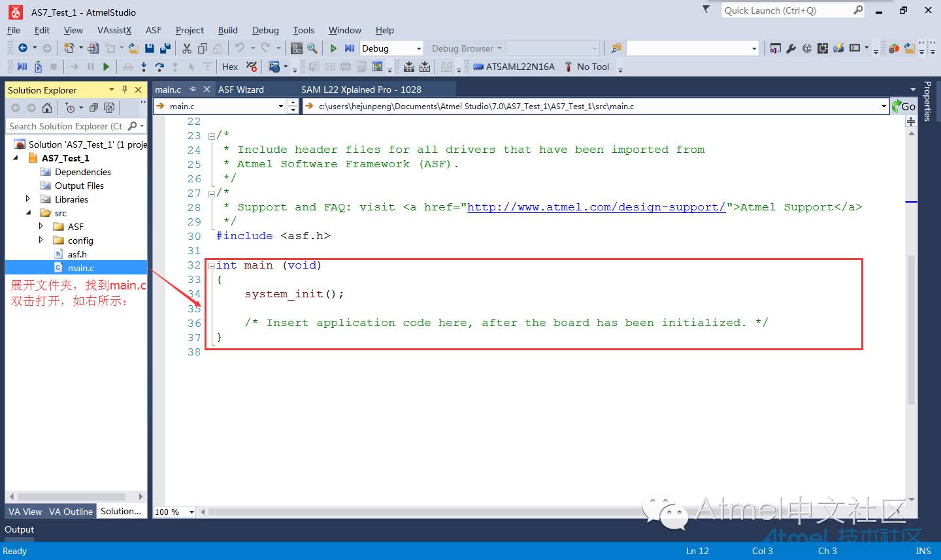Click the Command Window icon

point(855,48)
